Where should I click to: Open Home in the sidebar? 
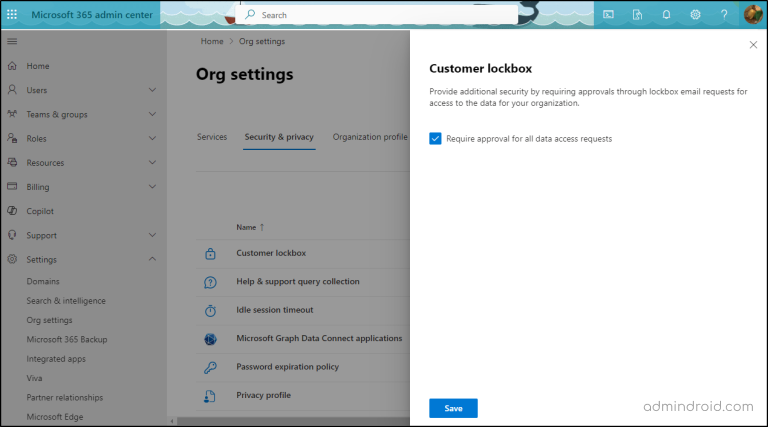pyautogui.click(x=38, y=66)
